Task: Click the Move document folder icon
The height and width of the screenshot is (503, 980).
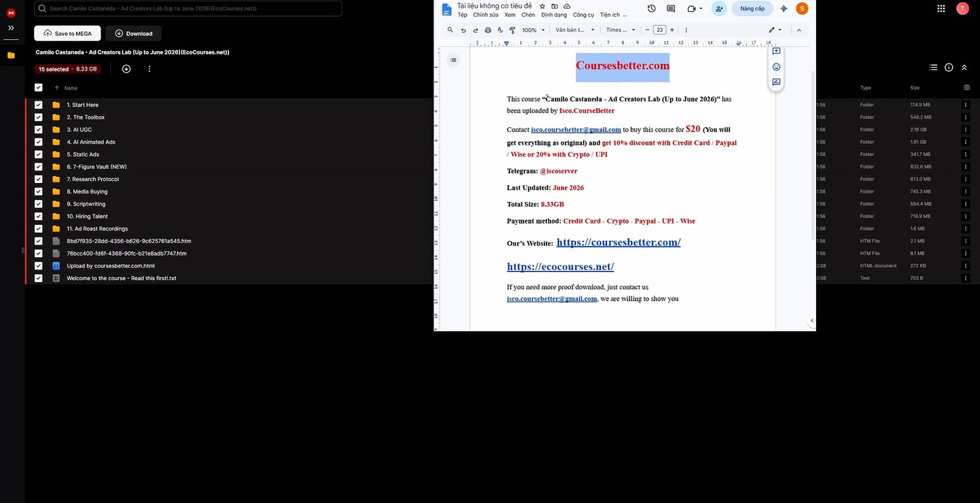Action: pyautogui.click(x=555, y=6)
